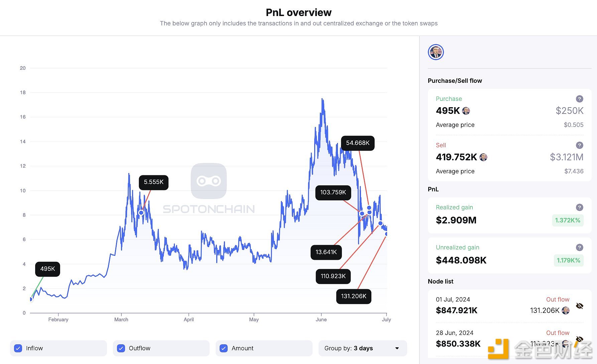Open the Realized gain help icon

579,207
